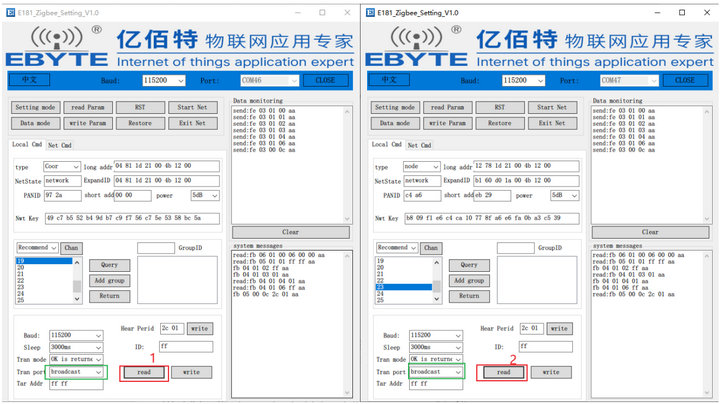Select channel 23 in right window list

404,287
